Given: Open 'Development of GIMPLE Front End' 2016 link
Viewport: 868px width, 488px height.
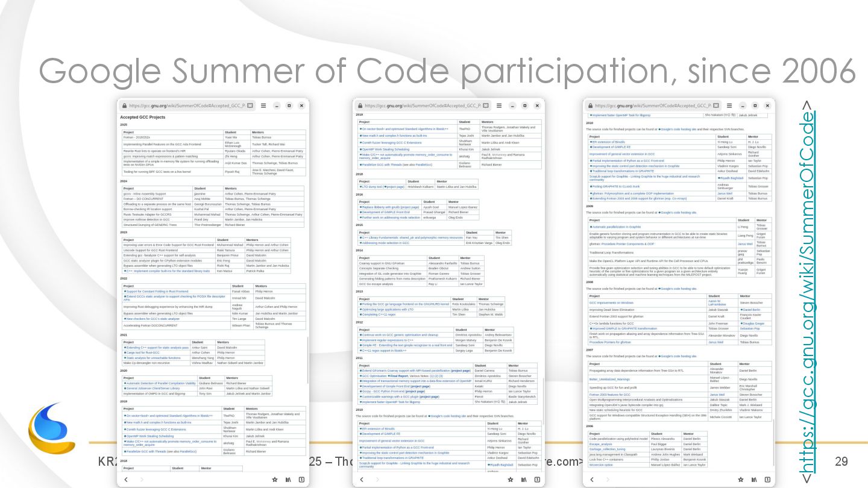Looking at the screenshot, I should (x=385, y=212).
